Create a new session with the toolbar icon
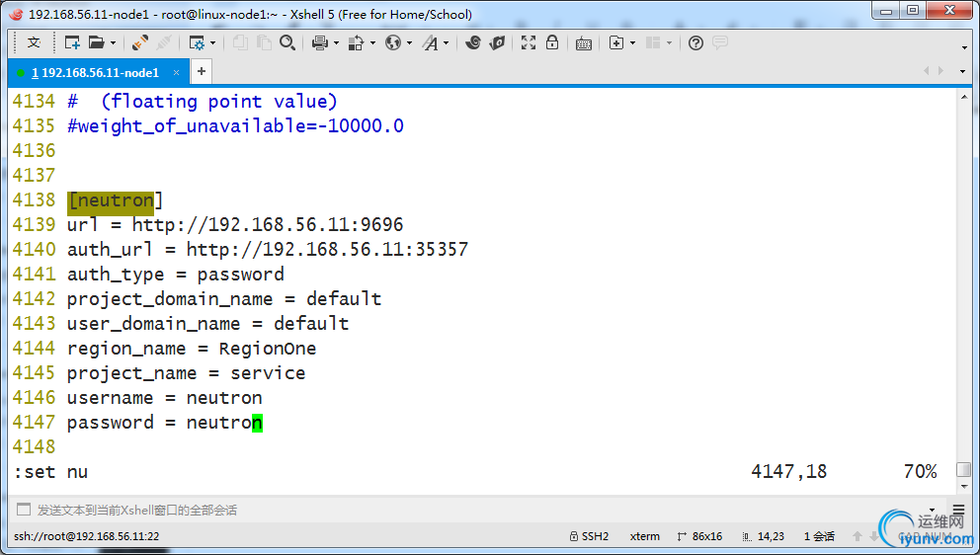 click(x=72, y=42)
